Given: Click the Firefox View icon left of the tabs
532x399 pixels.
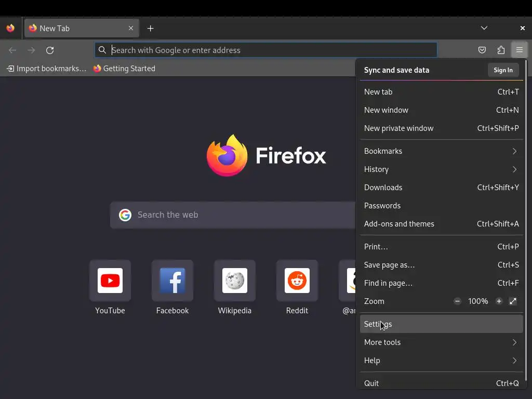Looking at the screenshot, I should coord(10,28).
